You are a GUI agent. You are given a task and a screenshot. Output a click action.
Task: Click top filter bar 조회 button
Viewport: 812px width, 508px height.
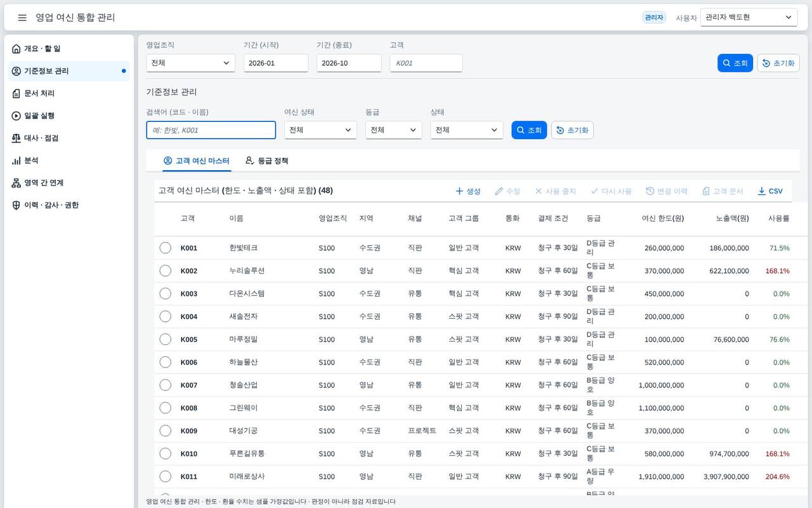[x=735, y=63]
